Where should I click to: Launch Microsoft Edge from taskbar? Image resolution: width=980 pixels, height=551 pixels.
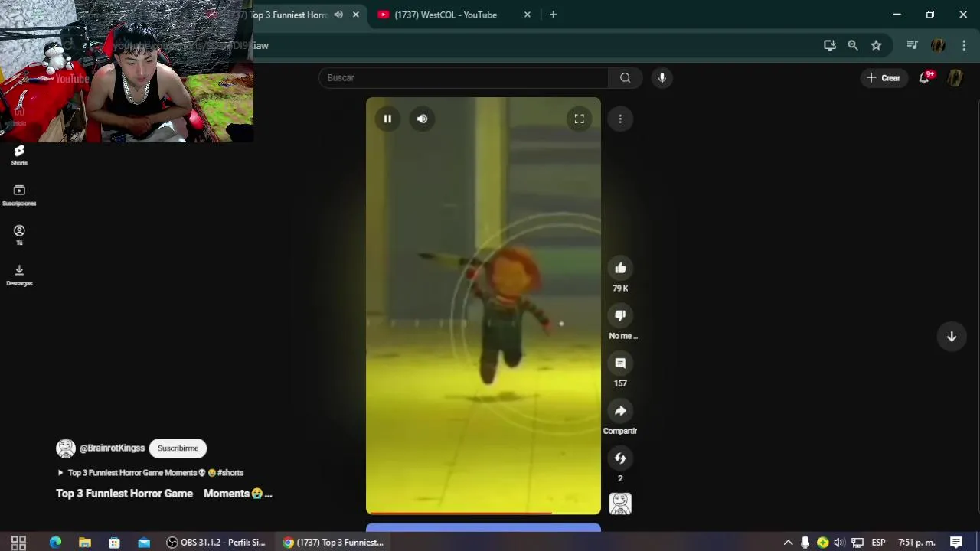coord(55,543)
